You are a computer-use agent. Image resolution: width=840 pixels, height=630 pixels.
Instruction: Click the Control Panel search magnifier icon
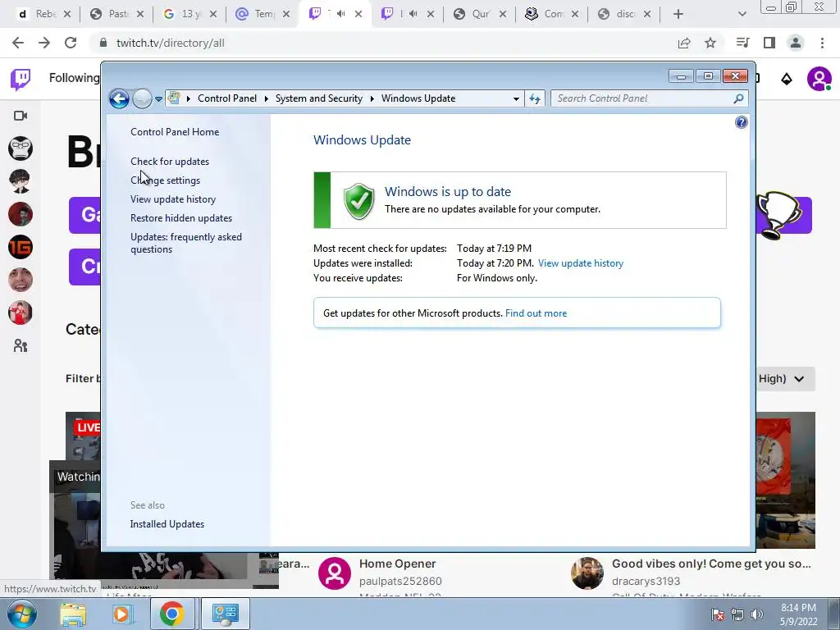(739, 98)
